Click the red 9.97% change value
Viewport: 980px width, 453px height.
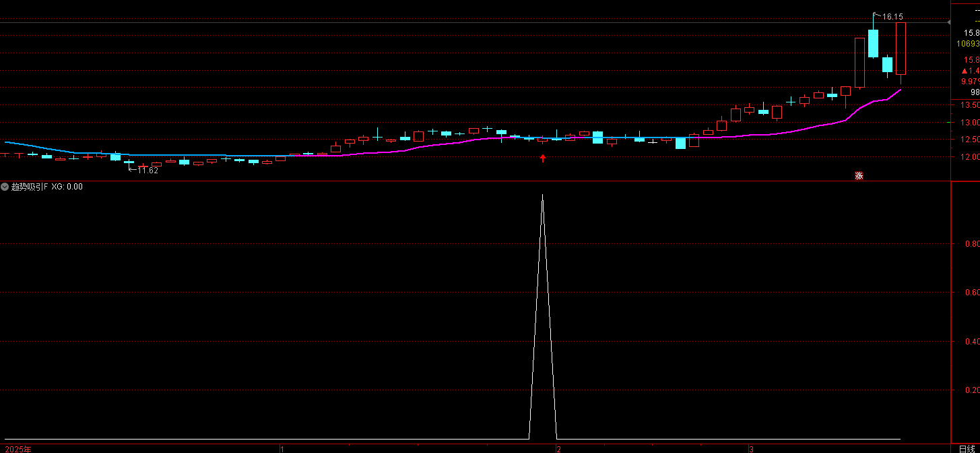click(970, 82)
